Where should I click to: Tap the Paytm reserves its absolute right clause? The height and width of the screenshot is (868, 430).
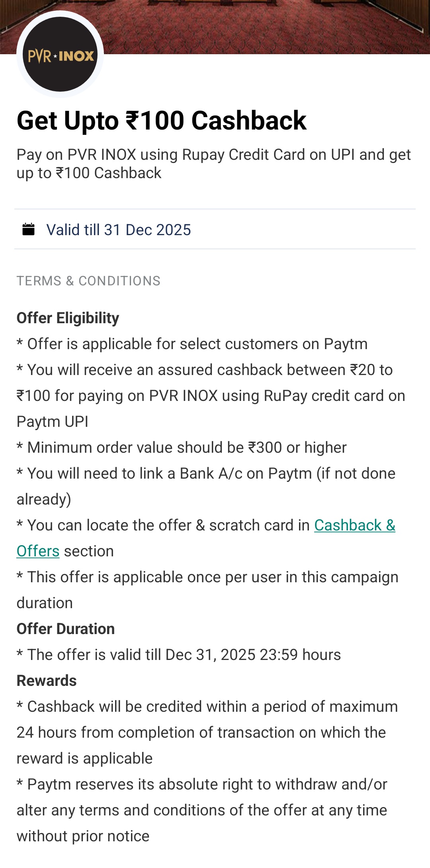click(x=202, y=810)
